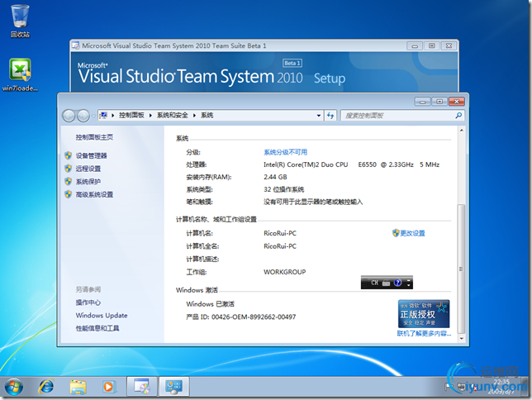Expand arrow after 系统和安全 breadcrumb
Screen dimensions: 532x400
tap(194, 116)
